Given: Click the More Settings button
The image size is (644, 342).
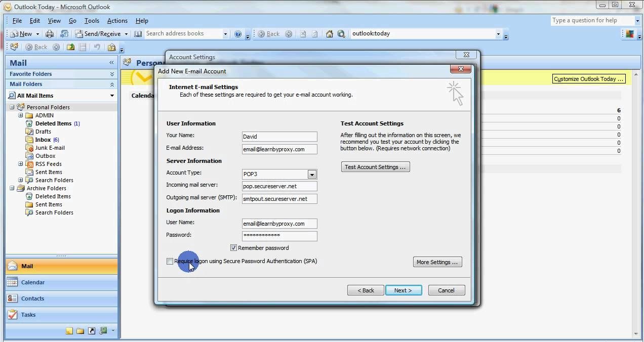Looking at the screenshot, I should click(437, 262).
